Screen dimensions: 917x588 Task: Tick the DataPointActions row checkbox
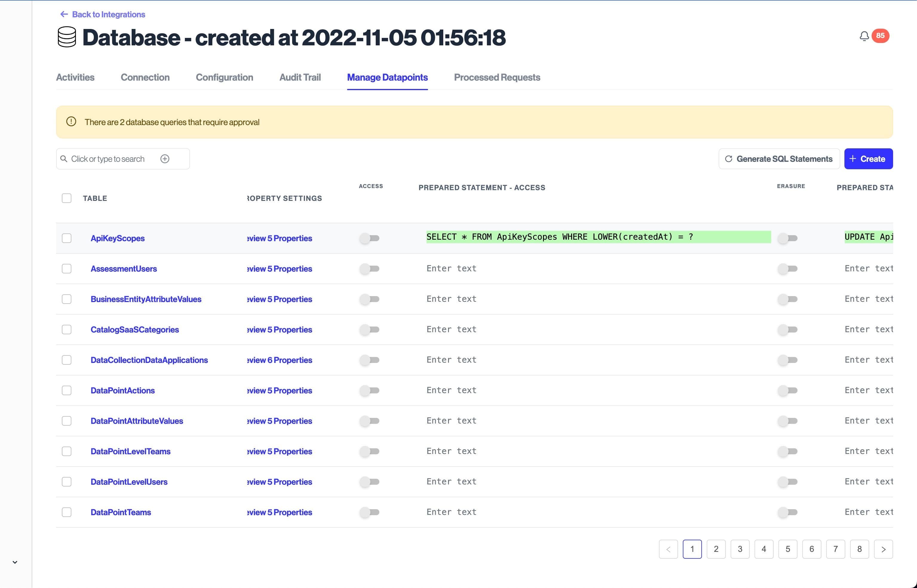click(67, 390)
